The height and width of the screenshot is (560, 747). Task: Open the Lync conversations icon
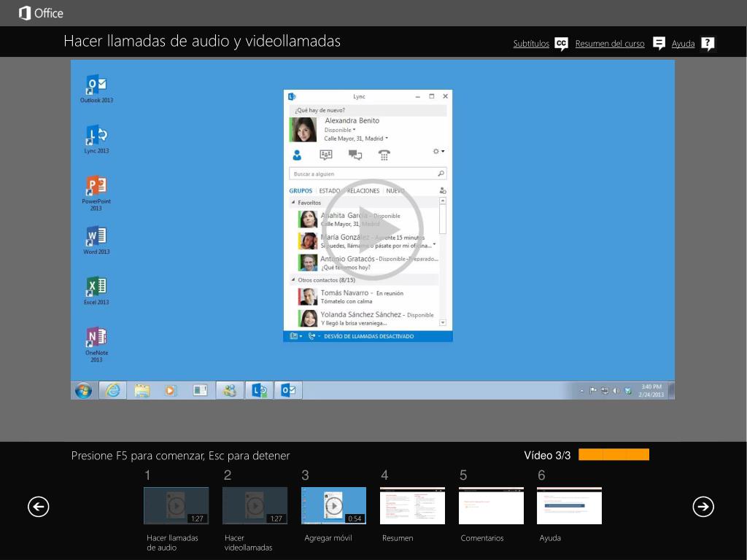355,155
